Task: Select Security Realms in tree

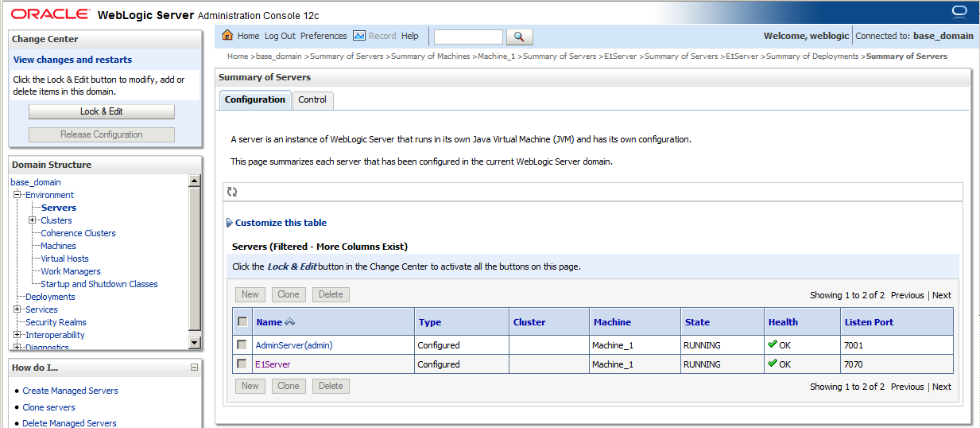Action: 56,322
